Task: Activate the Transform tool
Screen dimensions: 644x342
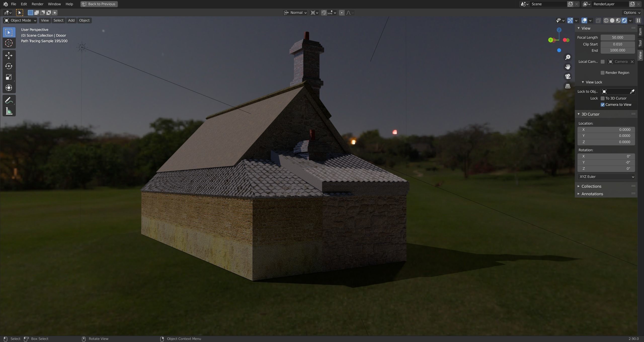Action: coord(9,88)
